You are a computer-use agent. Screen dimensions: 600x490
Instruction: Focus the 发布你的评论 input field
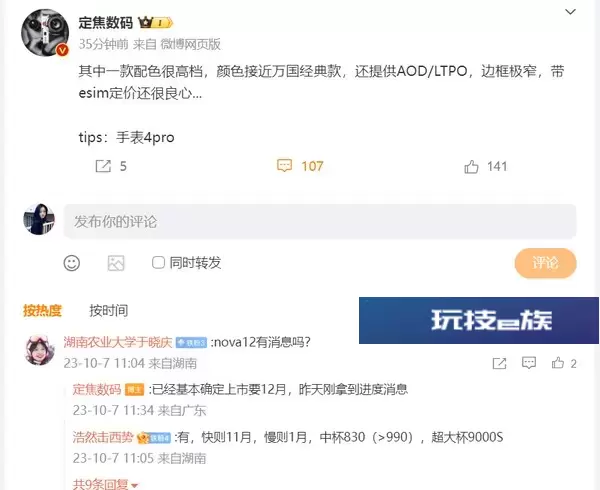coord(320,221)
